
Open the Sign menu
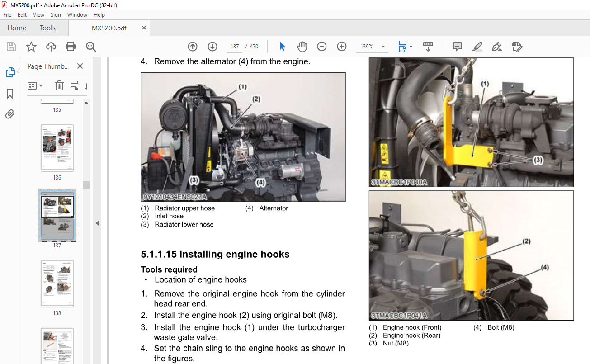56,15
